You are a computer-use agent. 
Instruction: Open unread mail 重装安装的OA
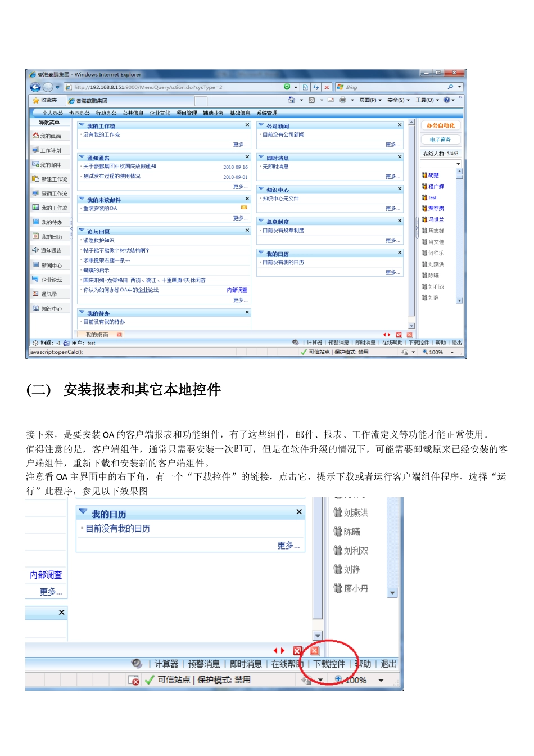click(101, 208)
